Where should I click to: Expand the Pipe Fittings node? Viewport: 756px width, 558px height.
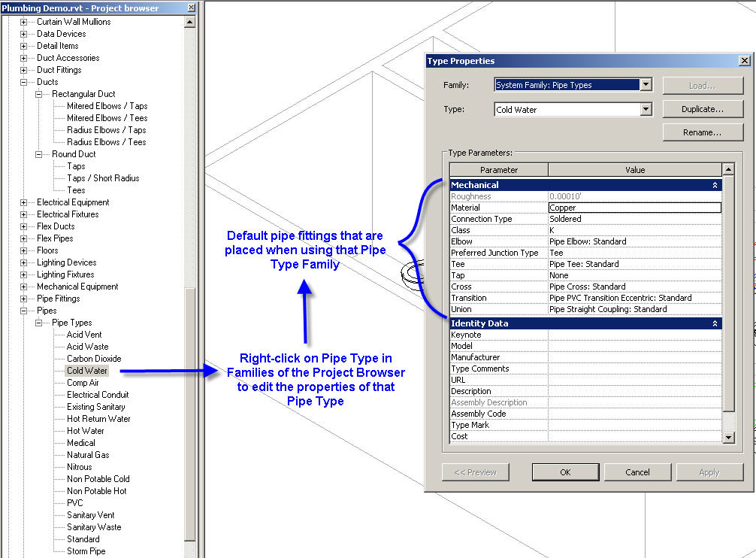[x=23, y=299]
